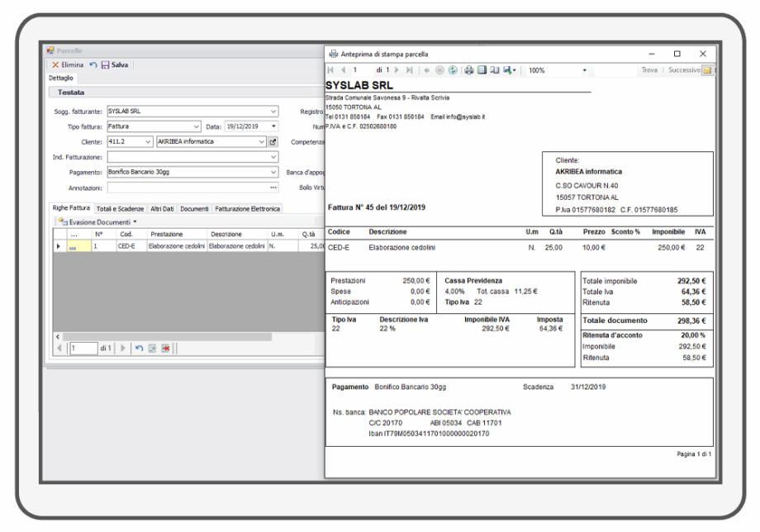Expand the AKRIBEA informatica client dropdown

click(x=261, y=142)
